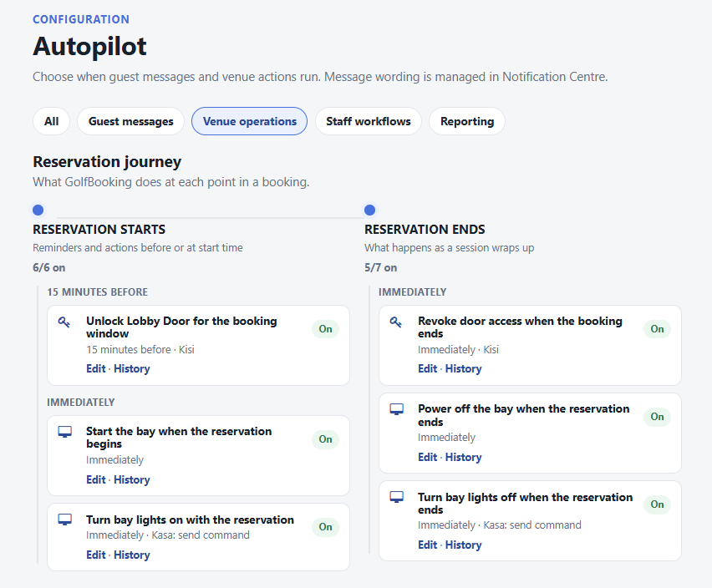Toggle On status for Revoke door access
Screen dimensions: 712x588
657,329
